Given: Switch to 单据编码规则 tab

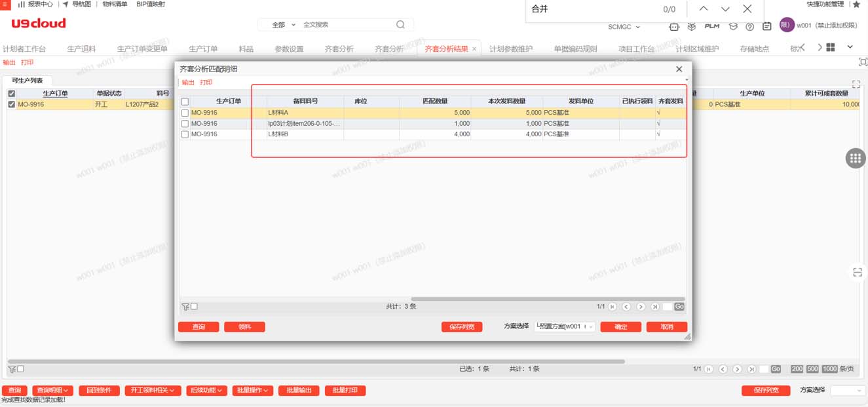Looking at the screenshot, I should coord(575,49).
